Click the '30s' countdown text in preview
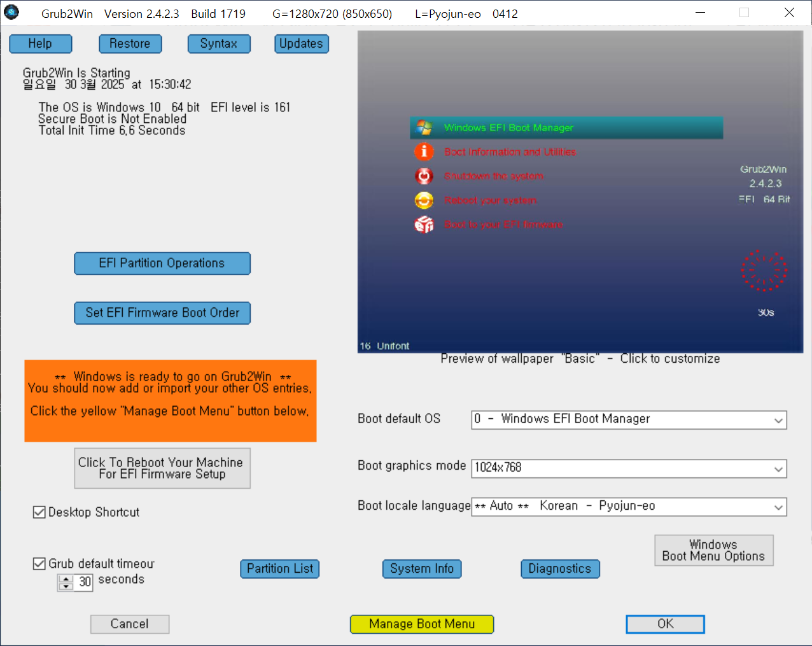The width and height of the screenshot is (812, 646). (x=766, y=312)
